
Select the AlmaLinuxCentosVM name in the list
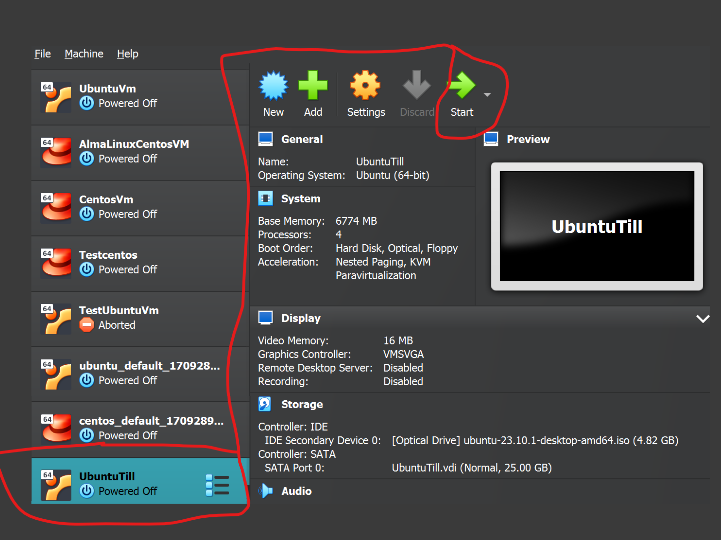click(134, 144)
